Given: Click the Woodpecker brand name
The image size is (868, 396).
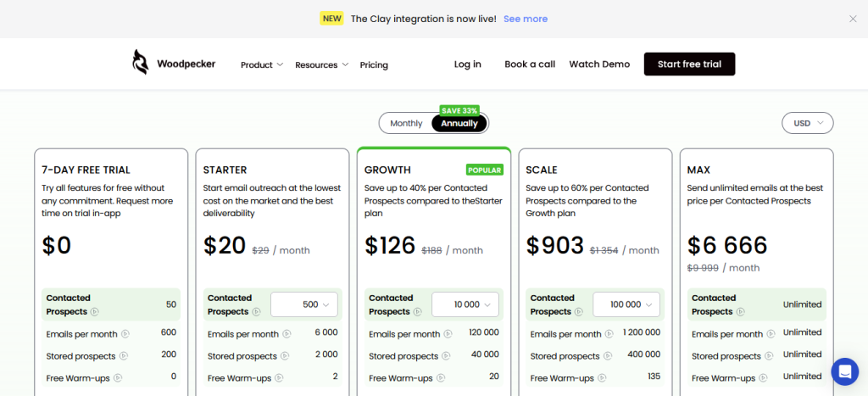Looking at the screenshot, I should [x=186, y=64].
